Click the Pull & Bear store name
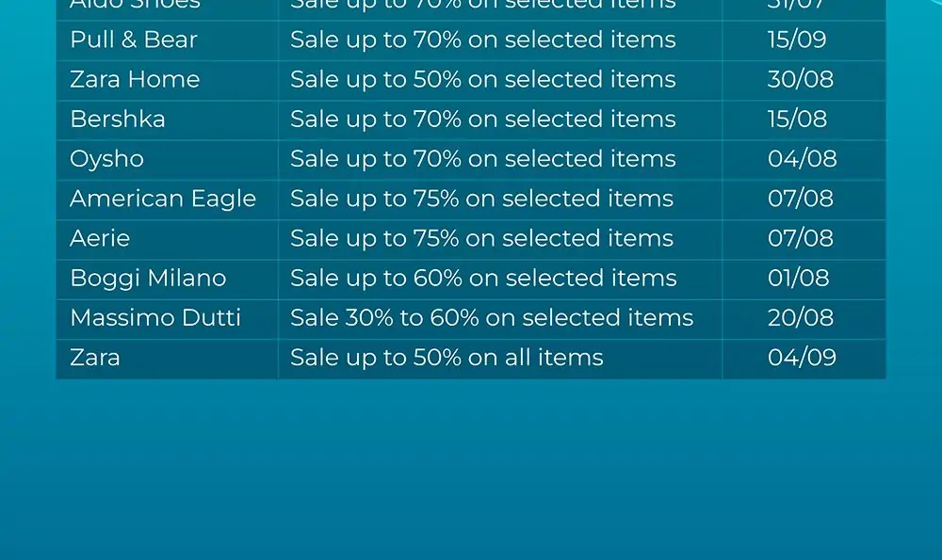This screenshot has width=942, height=560. click(134, 40)
